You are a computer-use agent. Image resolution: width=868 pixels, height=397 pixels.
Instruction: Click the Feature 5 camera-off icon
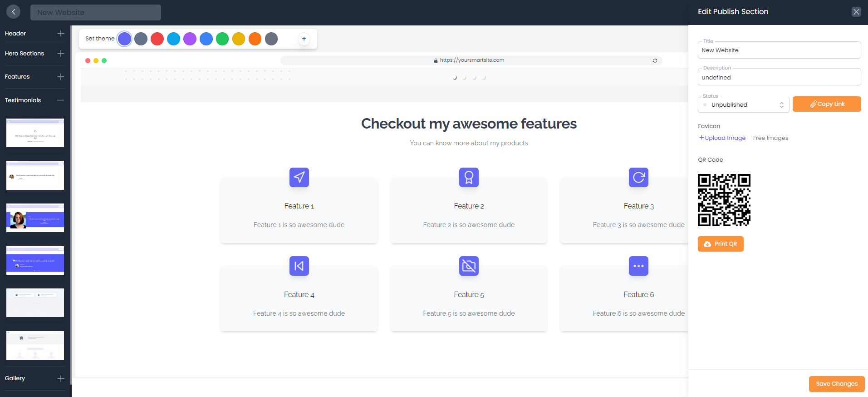tap(469, 266)
